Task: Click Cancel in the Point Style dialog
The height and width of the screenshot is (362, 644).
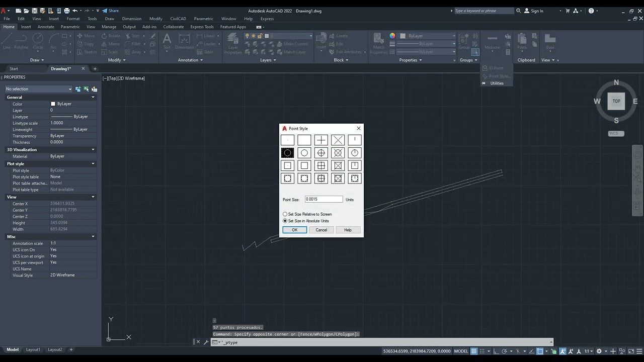Action: coord(321,230)
